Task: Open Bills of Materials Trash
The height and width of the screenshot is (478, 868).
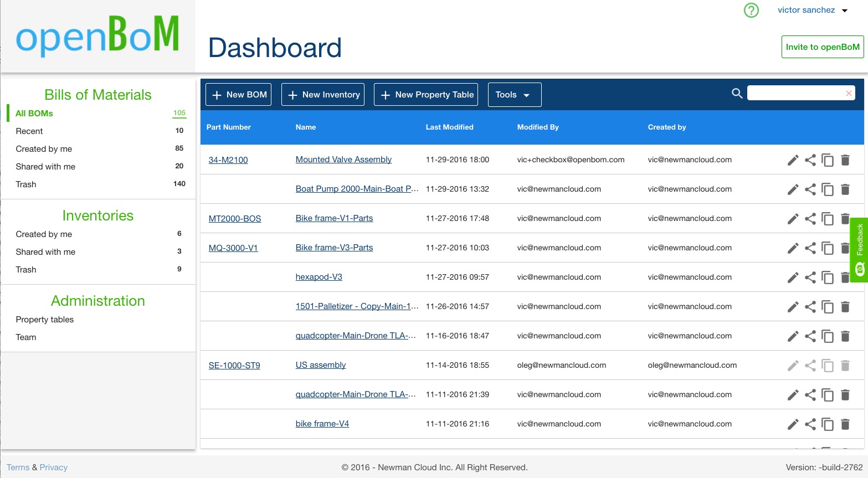Action: pyautogui.click(x=26, y=184)
